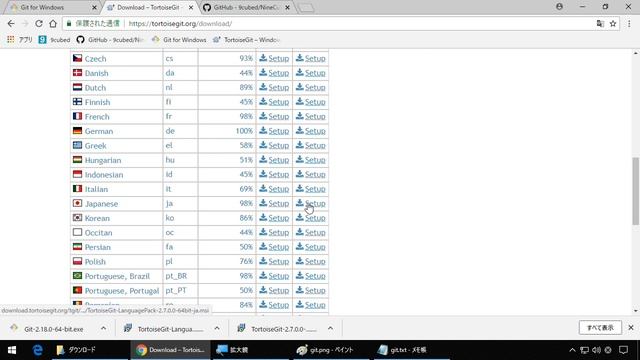
Task: Reload the page with the refresh icon
Action: 39,24
